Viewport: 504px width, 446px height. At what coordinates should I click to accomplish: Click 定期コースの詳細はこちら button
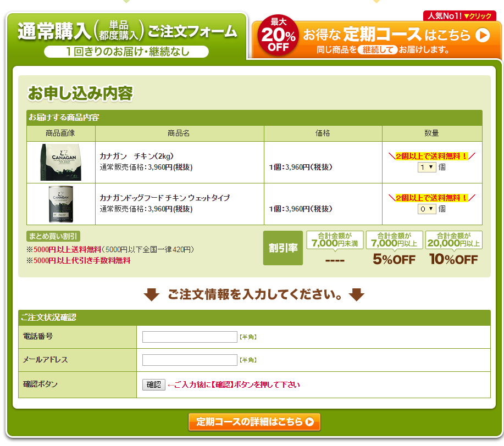click(x=254, y=422)
